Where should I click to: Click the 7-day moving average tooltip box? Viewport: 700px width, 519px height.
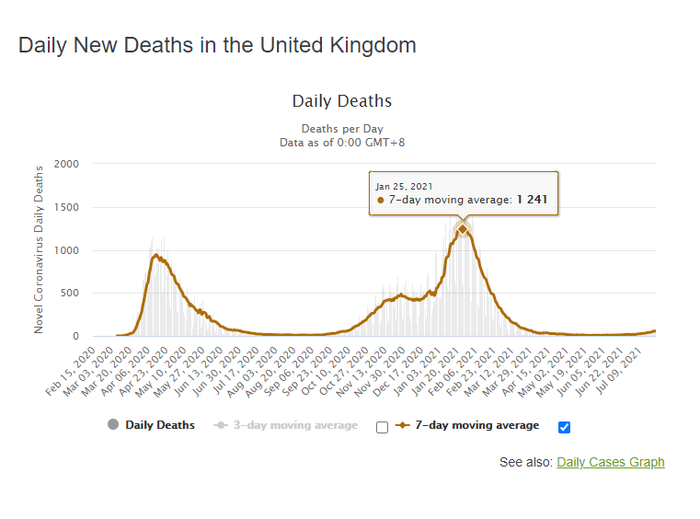[x=463, y=194]
